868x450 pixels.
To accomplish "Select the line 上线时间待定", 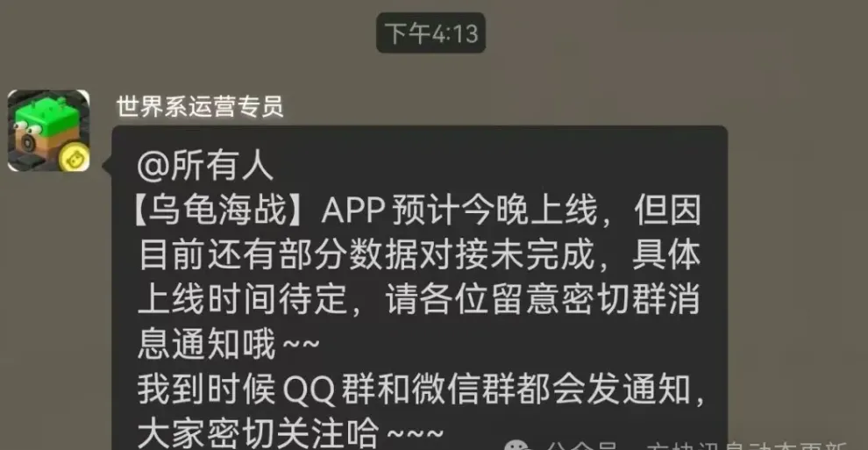I will (242, 299).
